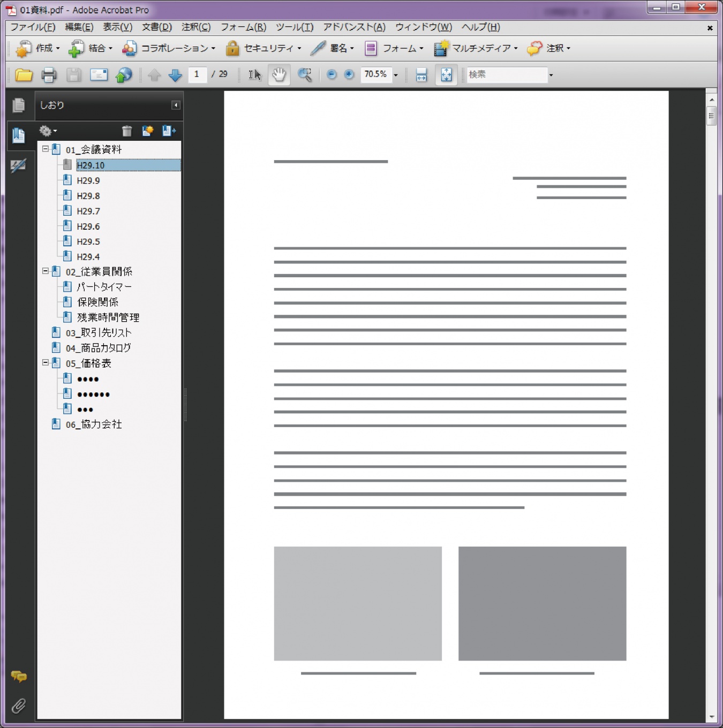The width and height of the screenshot is (723, 728).
Task: Click the vertical scrollbar thumb
Action: (711, 116)
